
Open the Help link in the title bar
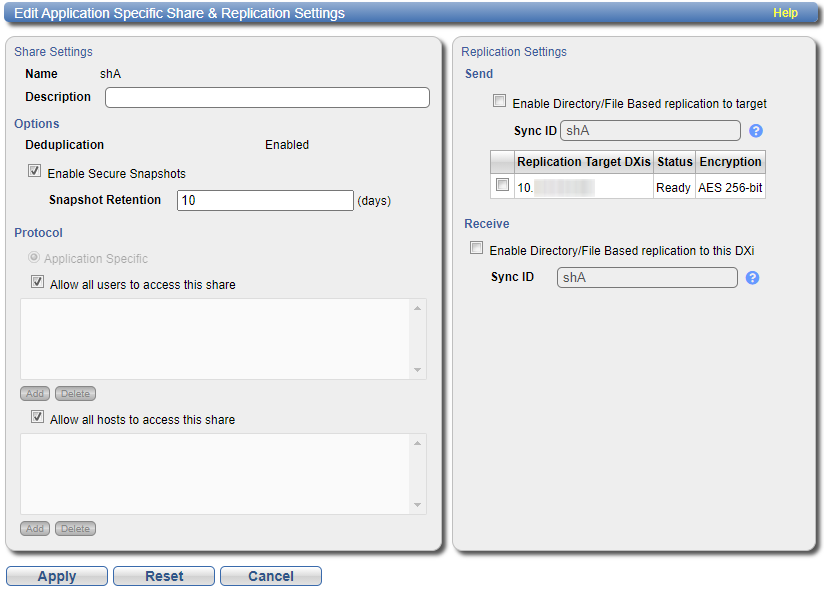(786, 13)
